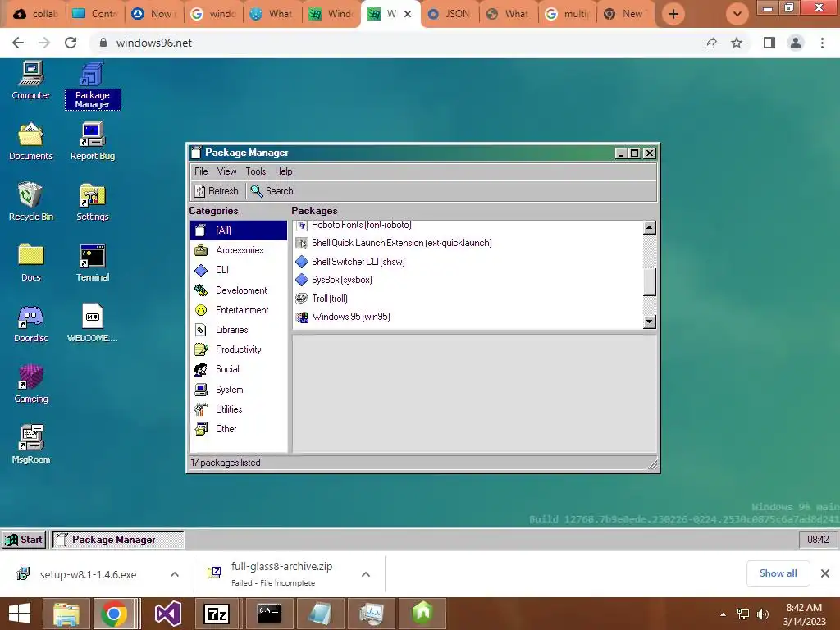Select the System category
The height and width of the screenshot is (630, 840).
coord(239,390)
